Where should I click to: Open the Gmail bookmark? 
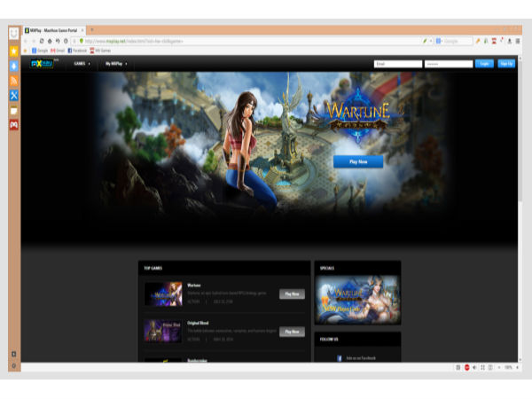(x=58, y=51)
